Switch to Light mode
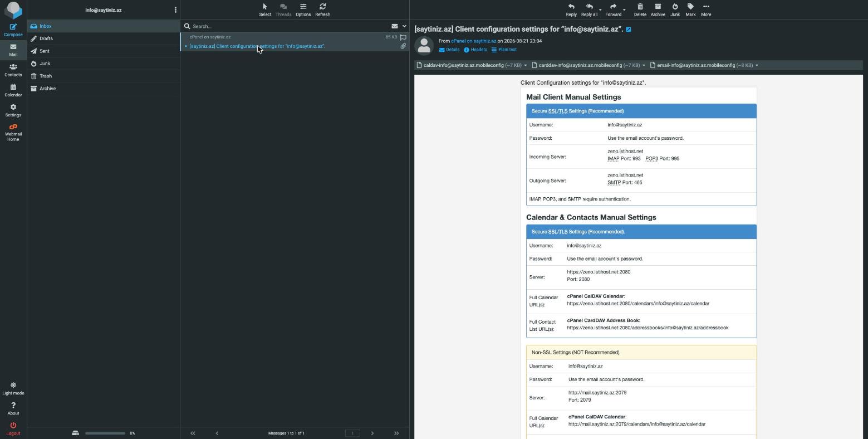 coord(13,389)
